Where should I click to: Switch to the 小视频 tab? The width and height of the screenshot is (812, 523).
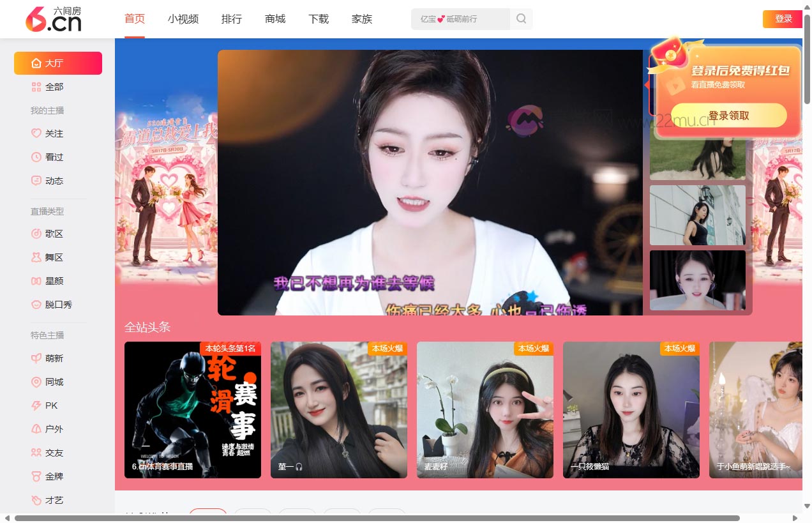(183, 19)
